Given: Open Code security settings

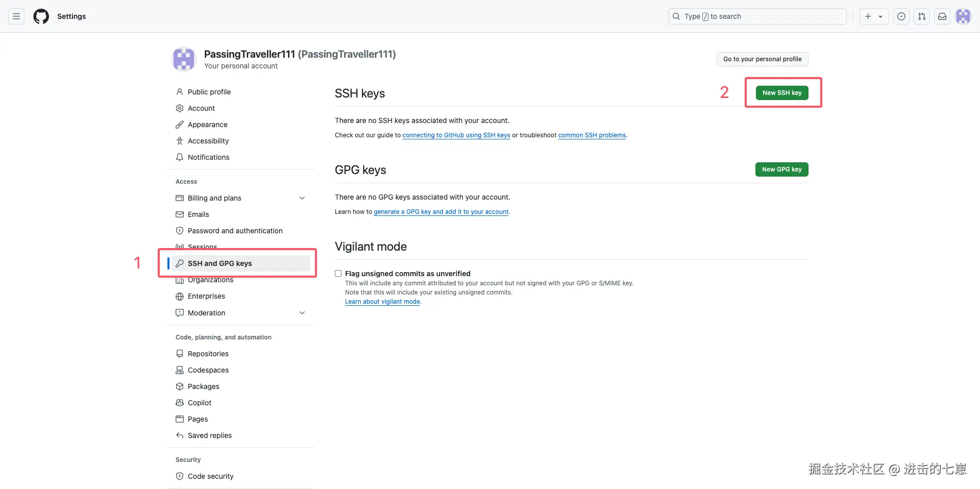Looking at the screenshot, I should pos(211,476).
